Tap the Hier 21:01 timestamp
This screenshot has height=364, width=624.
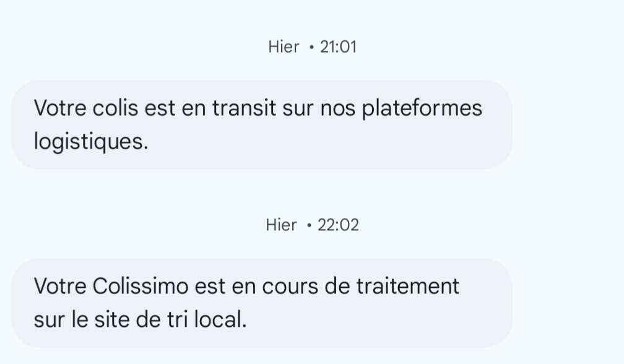click(x=312, y=47)
